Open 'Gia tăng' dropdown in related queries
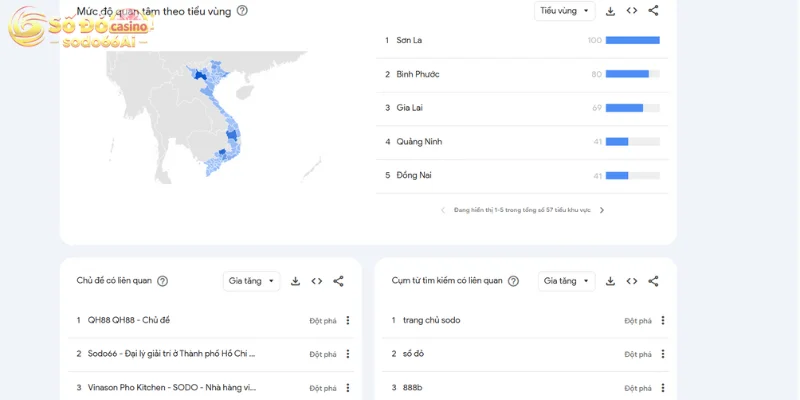The image size is (800, 400). (566, 281)
